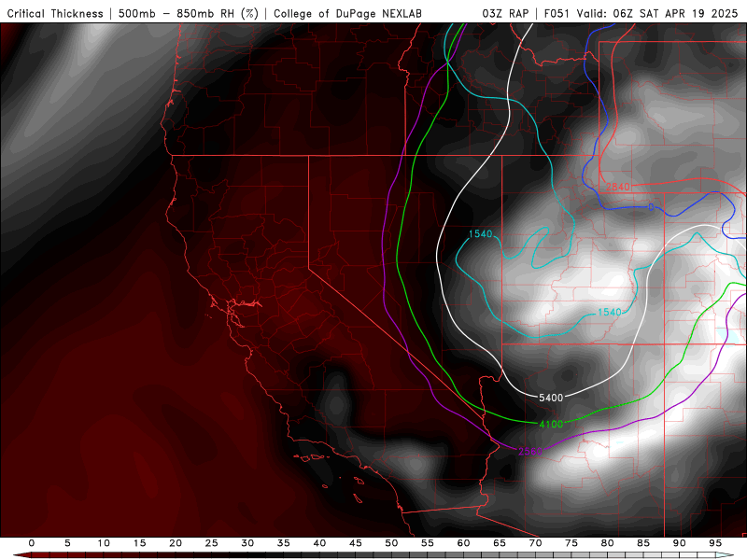Screen dimensions: 747x560
Task: Click the "College of DuPage NEXLAB" header text
Action: coord(347,13)
